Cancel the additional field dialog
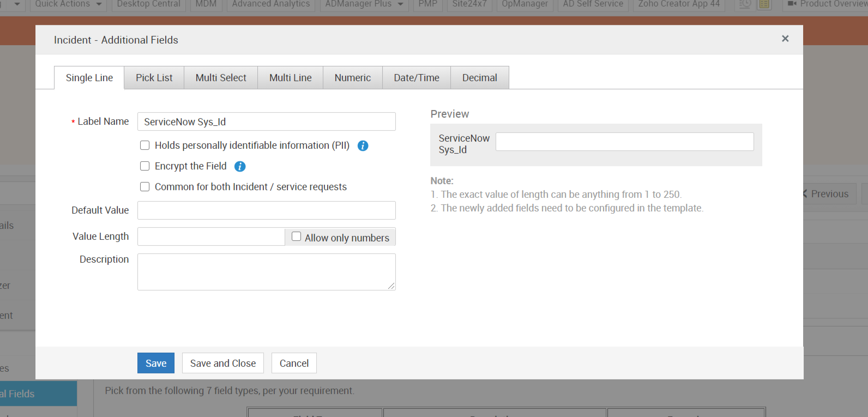The width and height of the screenshot is (868, 417). coord(294,363)
